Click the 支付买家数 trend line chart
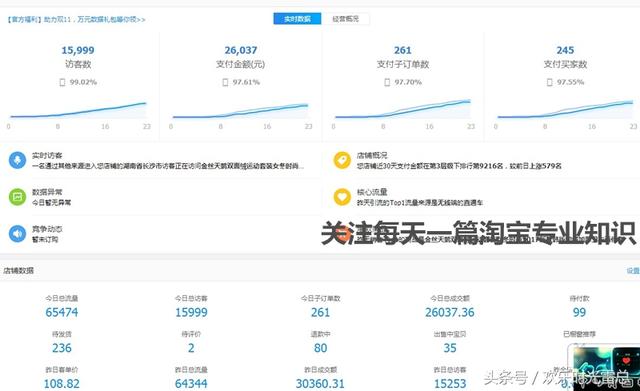The width and height of the screenshot is (640, 391). pyautogui.click(x=565, y=109)
